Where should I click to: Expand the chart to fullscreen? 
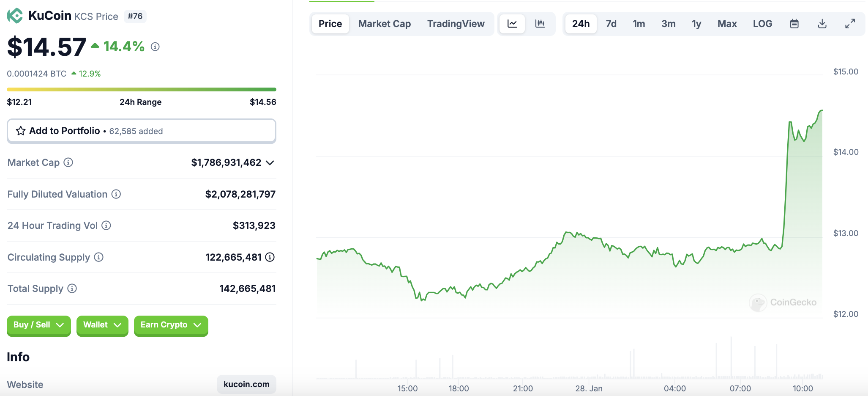pos(850,24)
